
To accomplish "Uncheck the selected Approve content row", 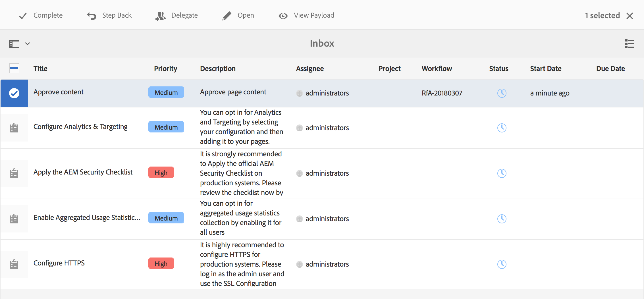I will (14, 93).
